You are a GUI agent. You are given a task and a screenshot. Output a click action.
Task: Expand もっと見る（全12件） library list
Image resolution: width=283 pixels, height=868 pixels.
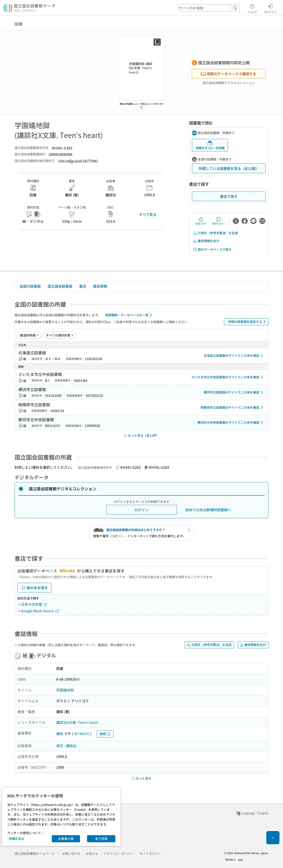141,436
